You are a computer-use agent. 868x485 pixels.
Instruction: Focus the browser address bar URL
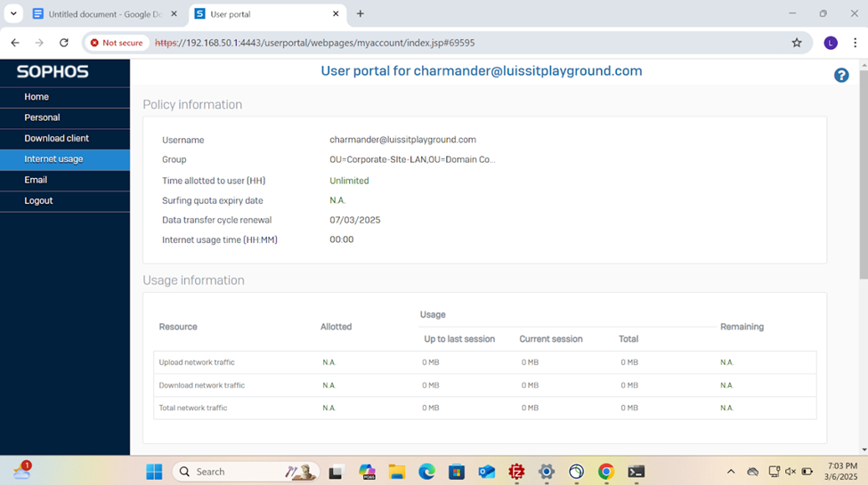314,43
